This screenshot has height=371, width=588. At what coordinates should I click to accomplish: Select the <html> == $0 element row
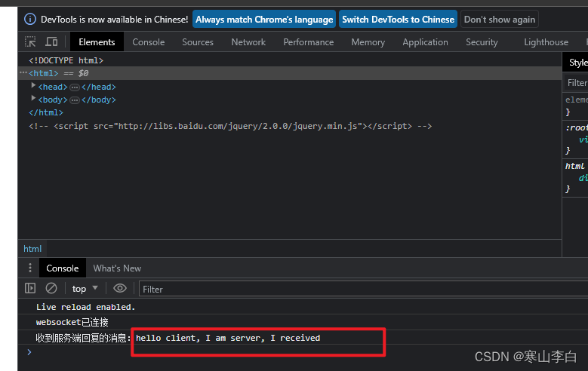point(290,73)
